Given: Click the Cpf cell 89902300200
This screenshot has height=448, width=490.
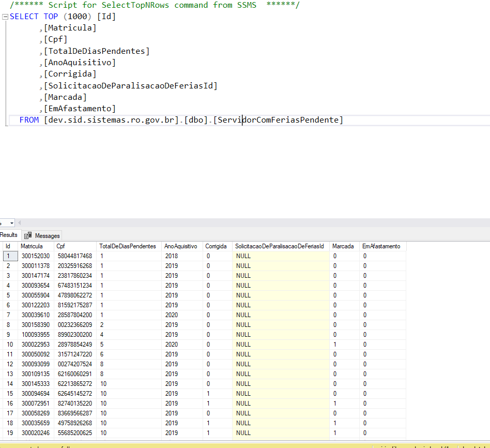Looking at the screenshot, I should pos(75,335).
